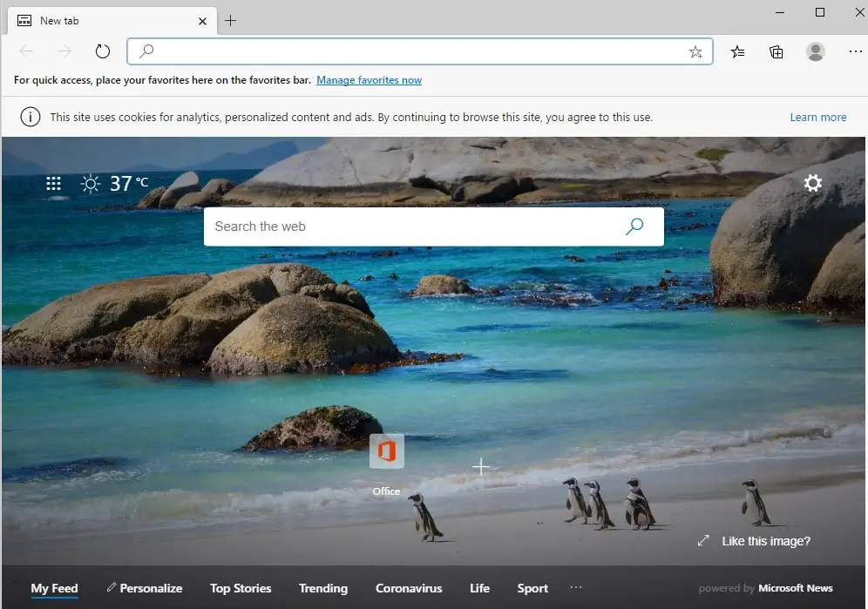Expand the background image arrow icon
The image size is (868, 609).
tap(703, 540)
